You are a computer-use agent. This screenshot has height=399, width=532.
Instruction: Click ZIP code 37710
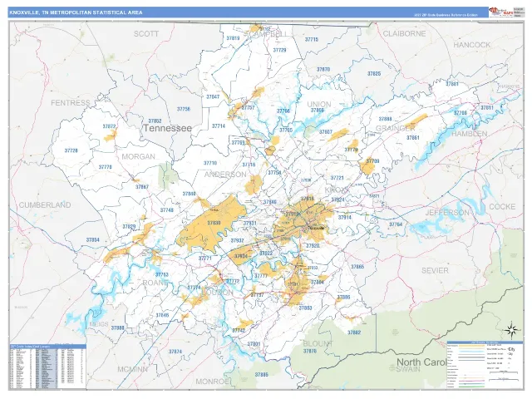(x=210, y=163)
